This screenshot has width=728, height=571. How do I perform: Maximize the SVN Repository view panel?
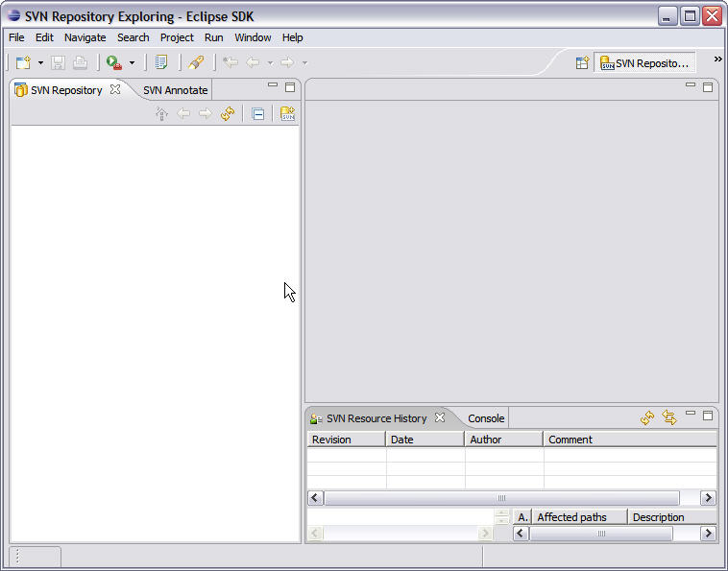290,87
